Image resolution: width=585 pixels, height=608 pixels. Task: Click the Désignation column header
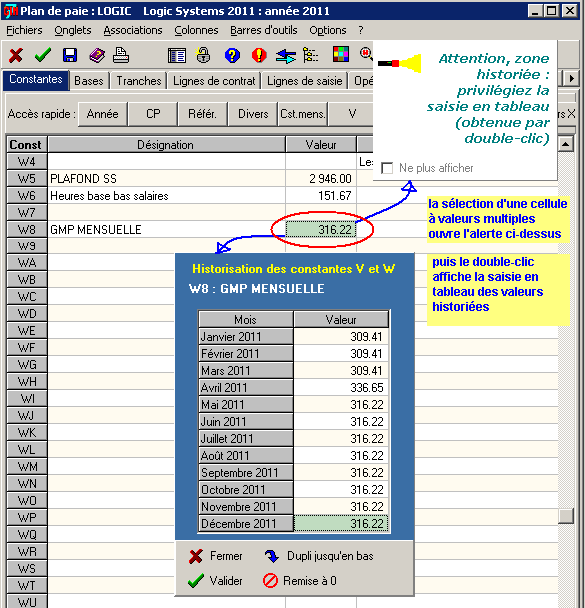166,145
